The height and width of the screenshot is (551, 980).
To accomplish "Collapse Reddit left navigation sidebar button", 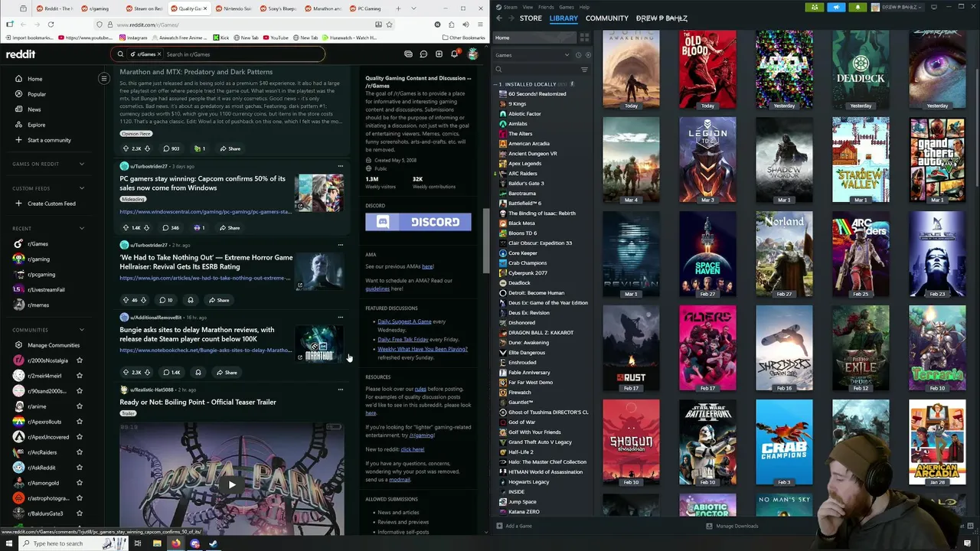I will point(104,78).
